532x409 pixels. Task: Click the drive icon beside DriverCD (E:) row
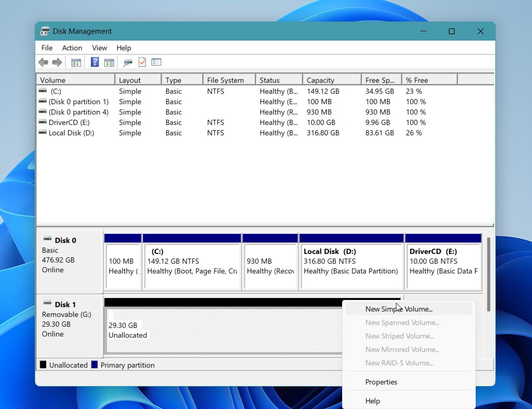(x=43, y=122)
